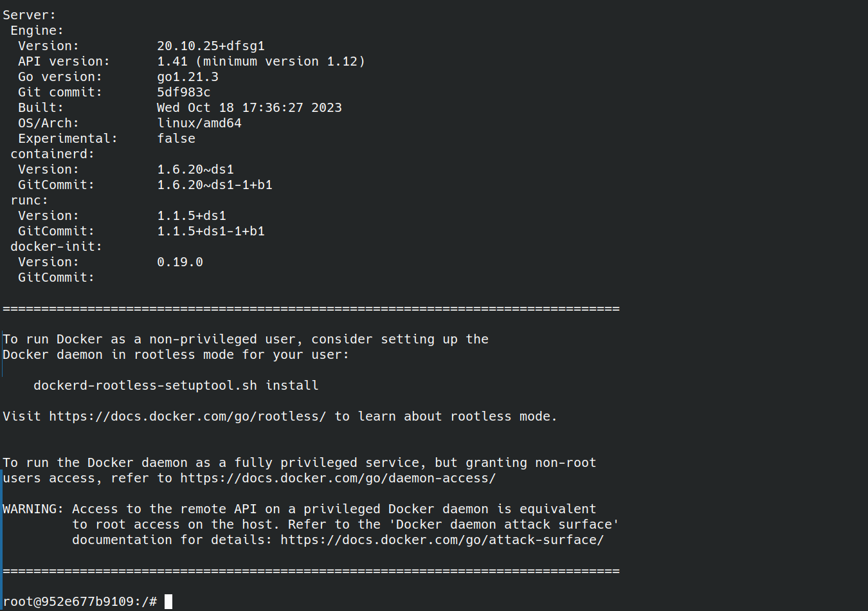The height and width of the screenshot is (611, 868).
Task: Click the containerd version 1.6.20~ds1 value
Action: [195, 169]
